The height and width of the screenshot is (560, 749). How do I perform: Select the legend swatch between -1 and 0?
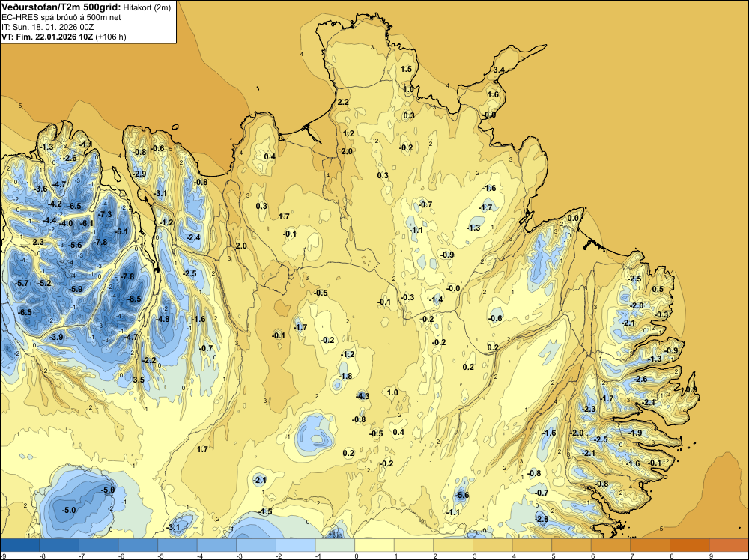click(x=335, y=545)
